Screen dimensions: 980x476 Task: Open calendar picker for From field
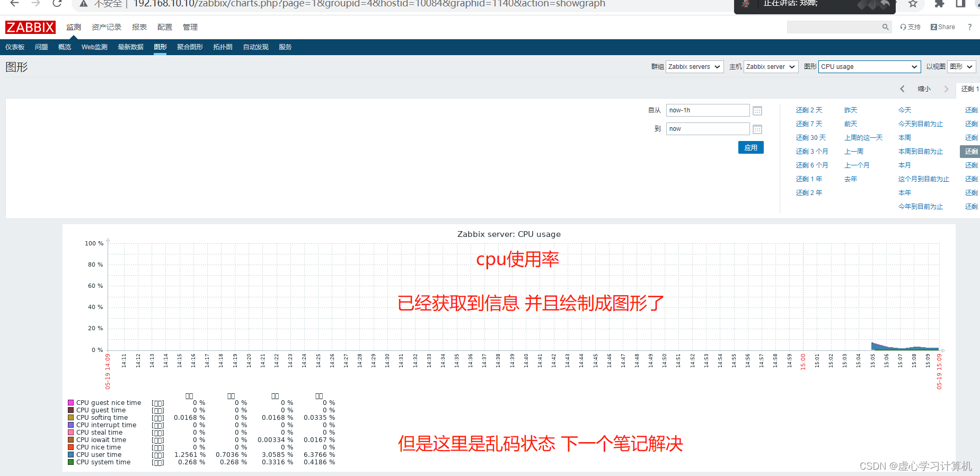(x=757, y=111)
